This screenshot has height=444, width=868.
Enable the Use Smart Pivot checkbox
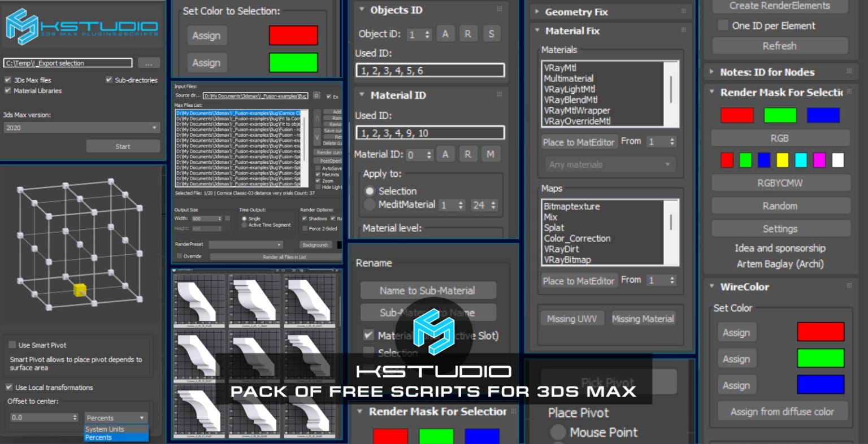pyautogui.click(x=12, y=345)
